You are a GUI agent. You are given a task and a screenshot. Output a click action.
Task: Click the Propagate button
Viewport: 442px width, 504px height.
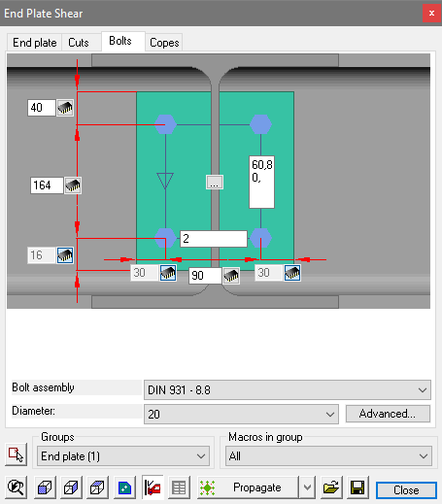[x=257, y=487]
